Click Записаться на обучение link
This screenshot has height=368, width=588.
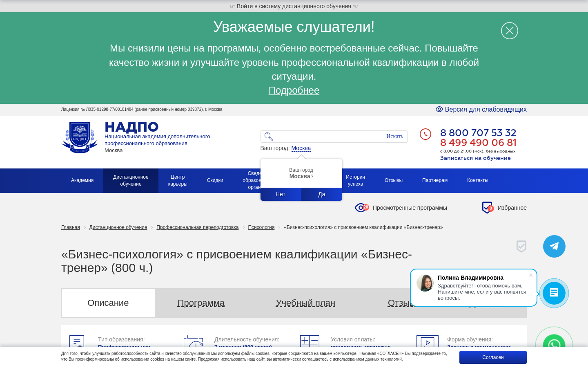[x=475, y=158]
